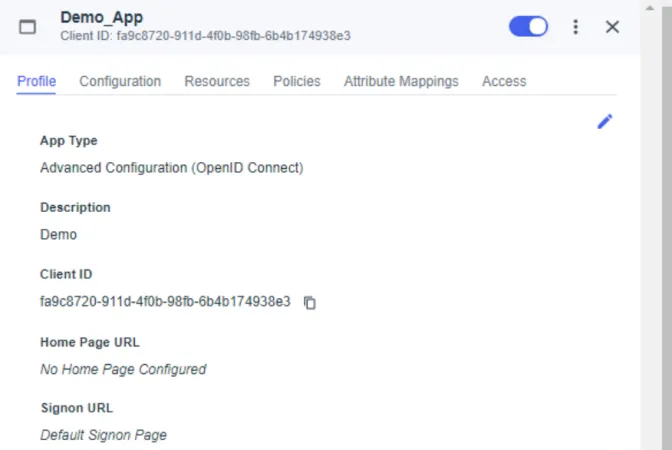Open the Attribute Mappings tab
672x450 pixels.
click(401, 81)
